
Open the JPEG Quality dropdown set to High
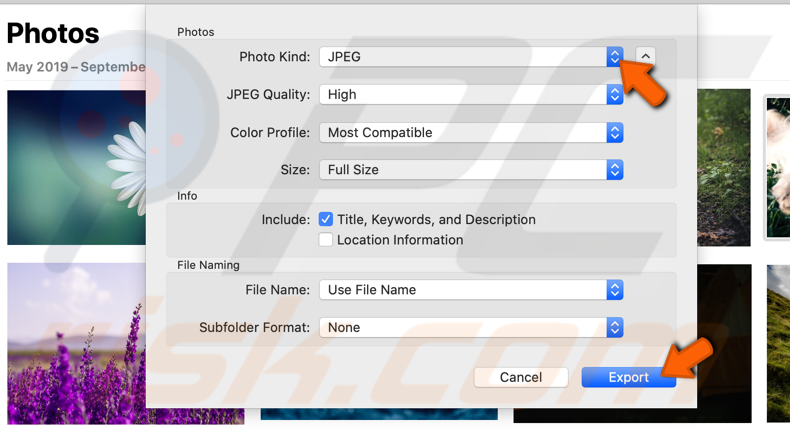click(471, 94)
